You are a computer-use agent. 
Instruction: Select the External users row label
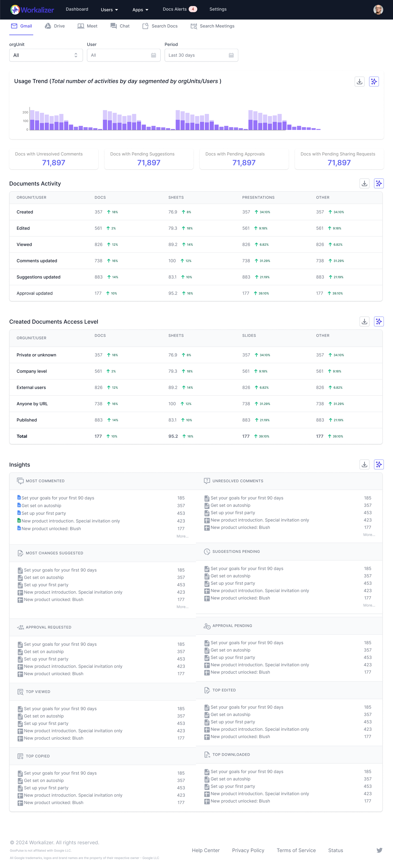31,388
